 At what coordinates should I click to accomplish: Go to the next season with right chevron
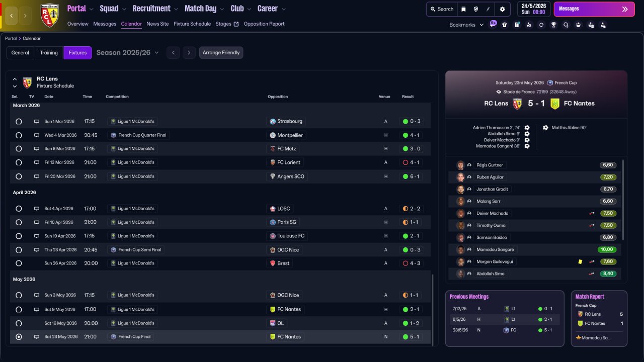click(x=189, y=53)
